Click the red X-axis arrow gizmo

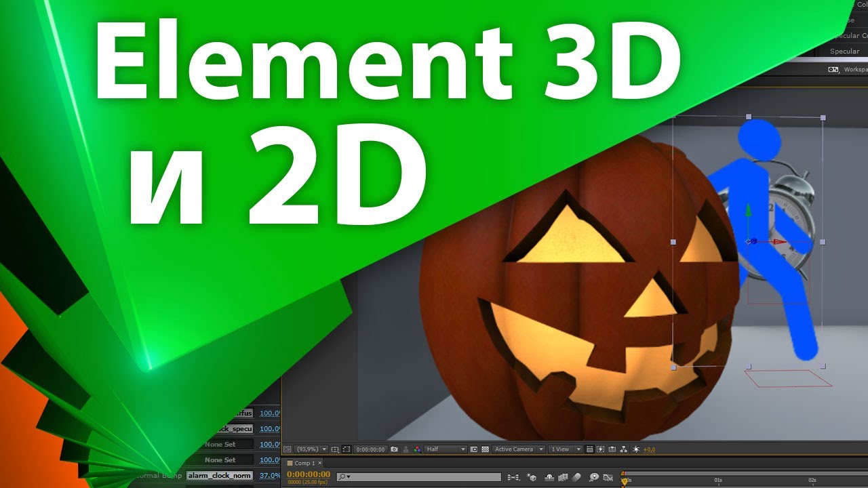(781, 241)
